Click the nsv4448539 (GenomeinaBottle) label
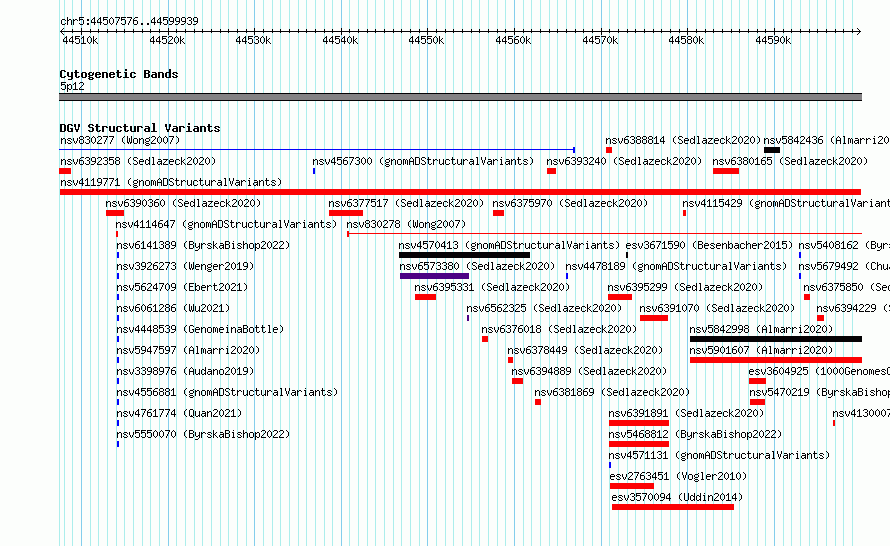This screenshot has height=546, width=890. 200,329
